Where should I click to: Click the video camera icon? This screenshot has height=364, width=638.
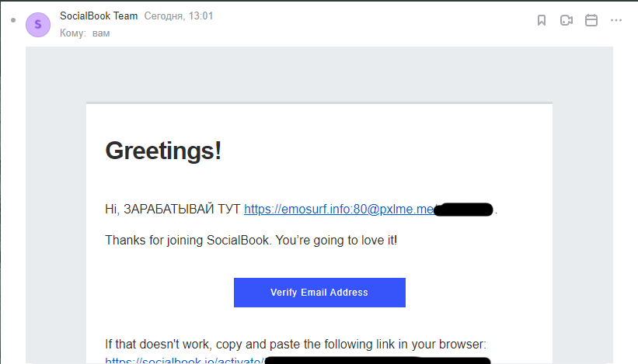pyautogui.click(x=566, y=20)
